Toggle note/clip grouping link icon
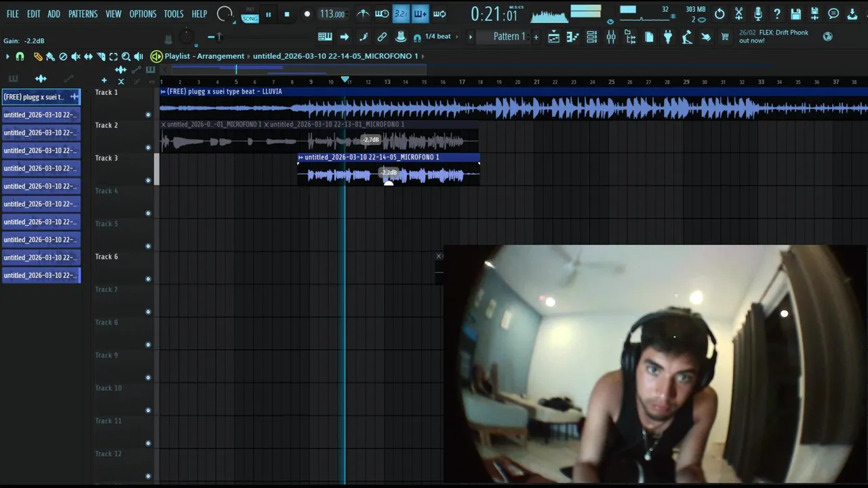868x488 pixels. (382, 37)
